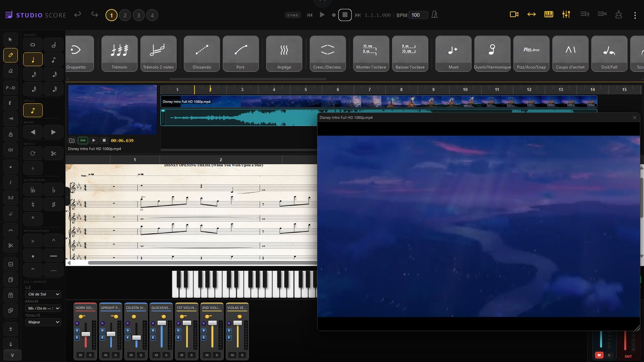This screenshot has height=362, width=644.
Task: Play the main transport
Action: 322,15
